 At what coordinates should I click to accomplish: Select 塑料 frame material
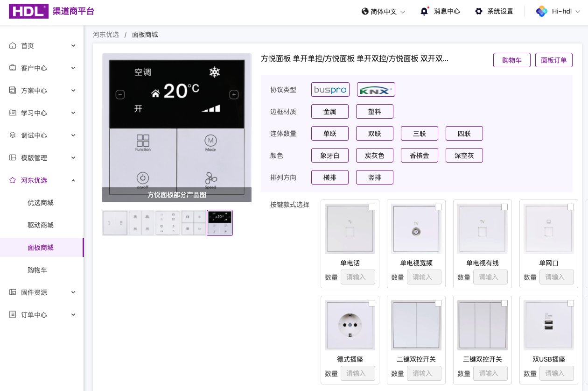click(x=375, y=112)
